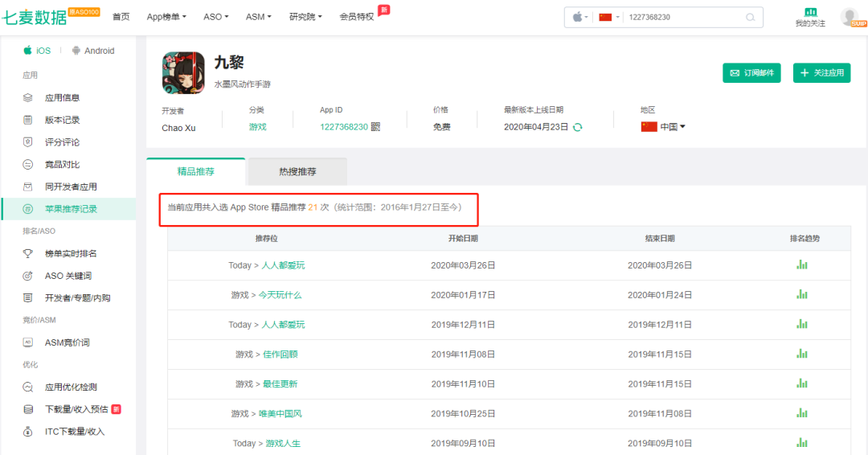Show ranking trend for 最佳更新 row
This screenshot has height=455, width=868.
point(802,383)
